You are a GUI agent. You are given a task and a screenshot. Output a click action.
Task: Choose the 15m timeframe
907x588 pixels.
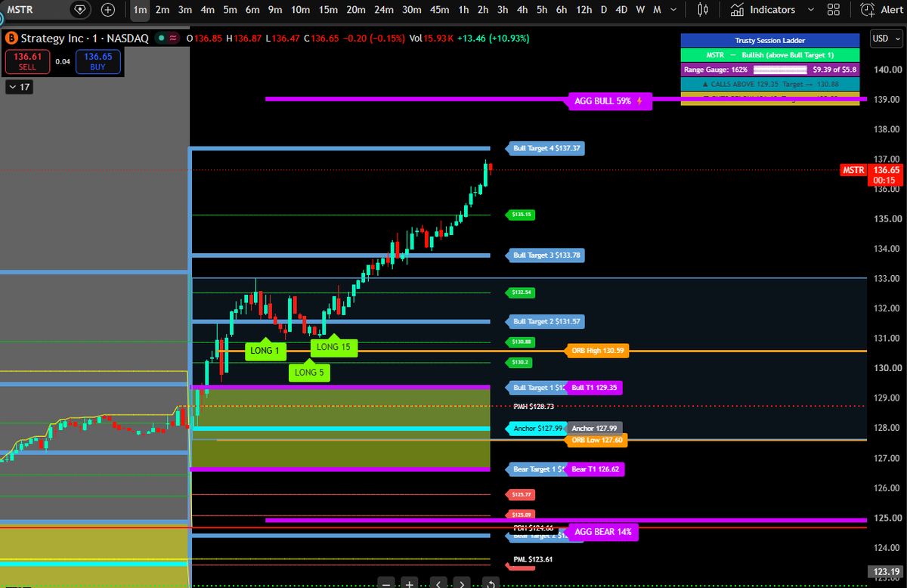tap(328, 10)
